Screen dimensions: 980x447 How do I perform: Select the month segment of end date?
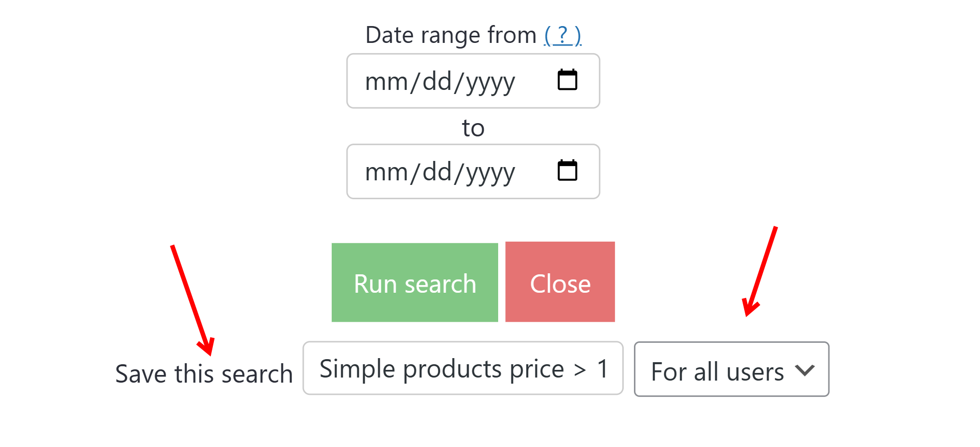tap(386, 172)
